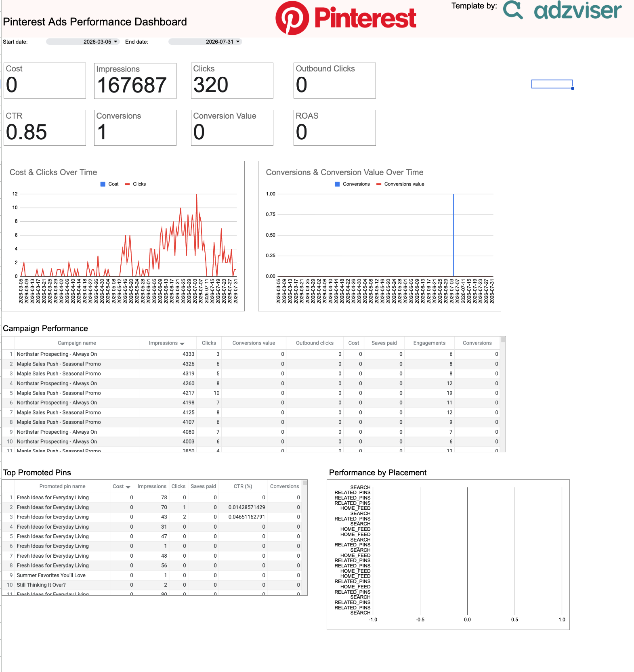Click the blue conversion spike in chart
Viewport: 634px width, 672px height.
[x=453, y=235]
